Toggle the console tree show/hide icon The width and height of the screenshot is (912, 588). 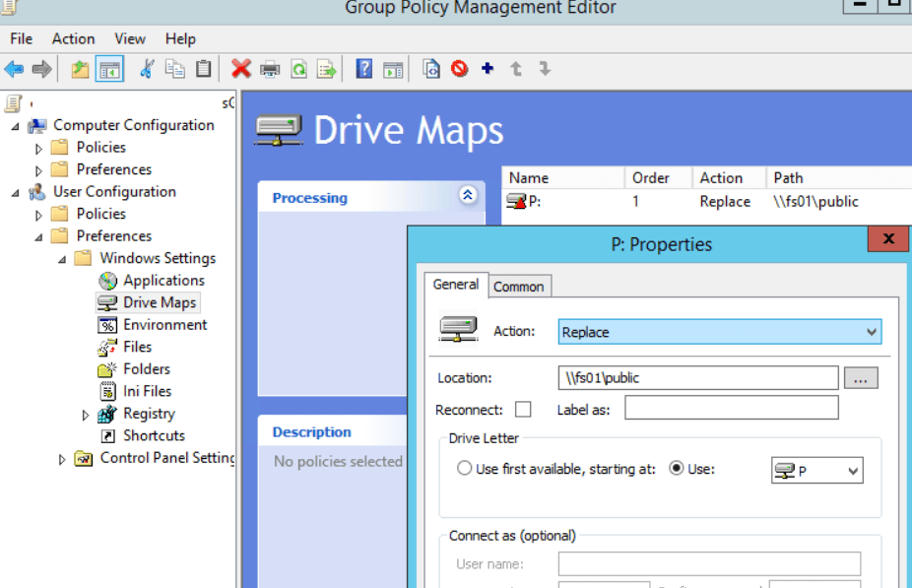click(110, 69)
